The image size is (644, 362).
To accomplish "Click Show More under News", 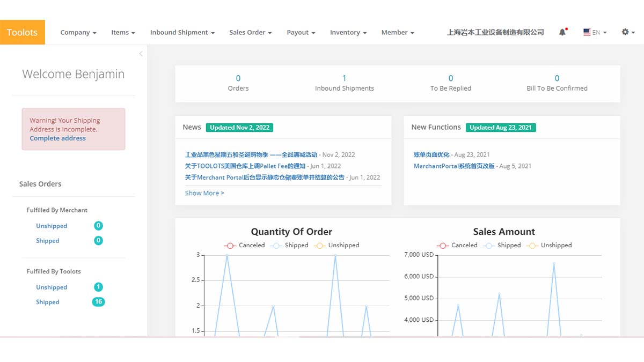I will coord(204,193).
